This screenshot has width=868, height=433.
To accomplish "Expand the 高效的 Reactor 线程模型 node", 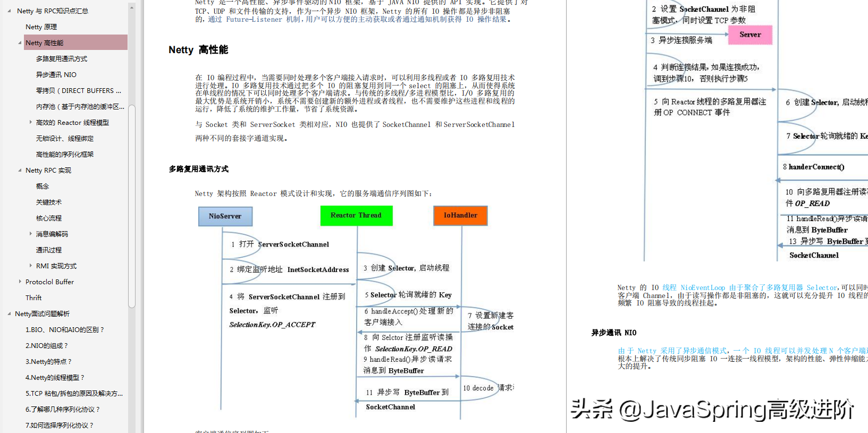I will tap(30, 122).
